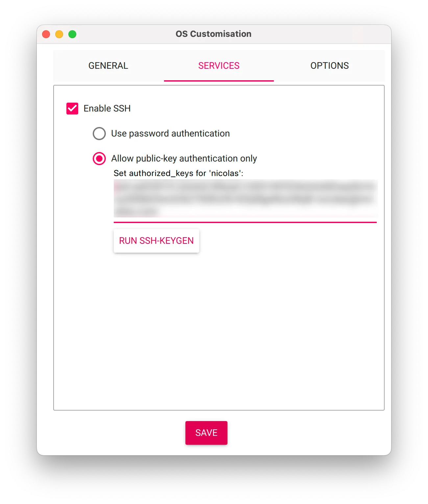Click the "Set authorized_keys for 'nicolas'" label
The width and height of the screenshot is (428, 504).
[178, 173]
